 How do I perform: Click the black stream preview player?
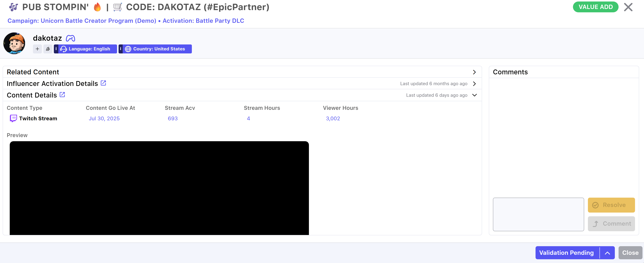159,188
